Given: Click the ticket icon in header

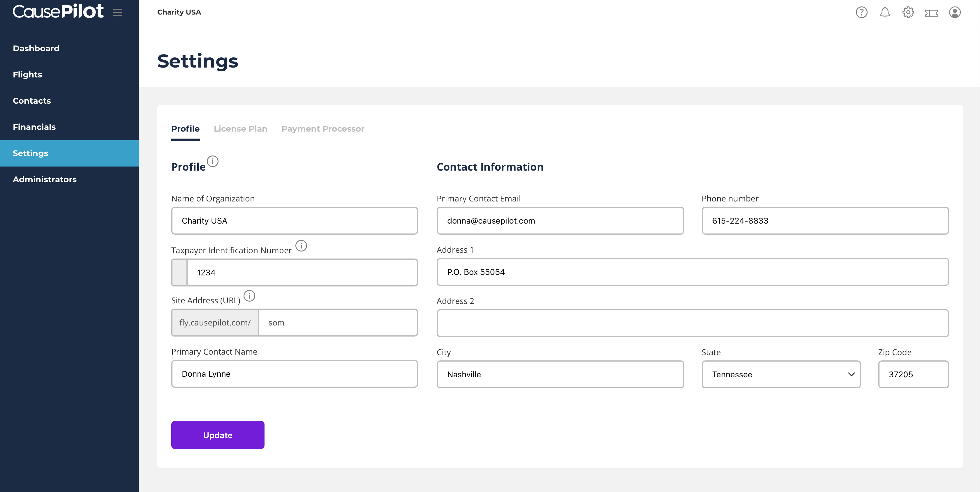Looking at the screenshot, I should coord(931,13).
